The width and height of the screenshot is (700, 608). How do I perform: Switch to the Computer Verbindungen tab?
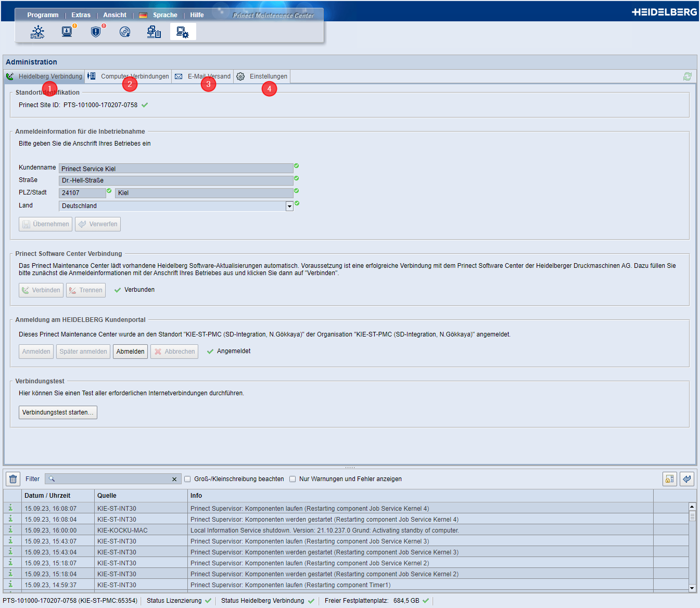[x=129, y=76]
